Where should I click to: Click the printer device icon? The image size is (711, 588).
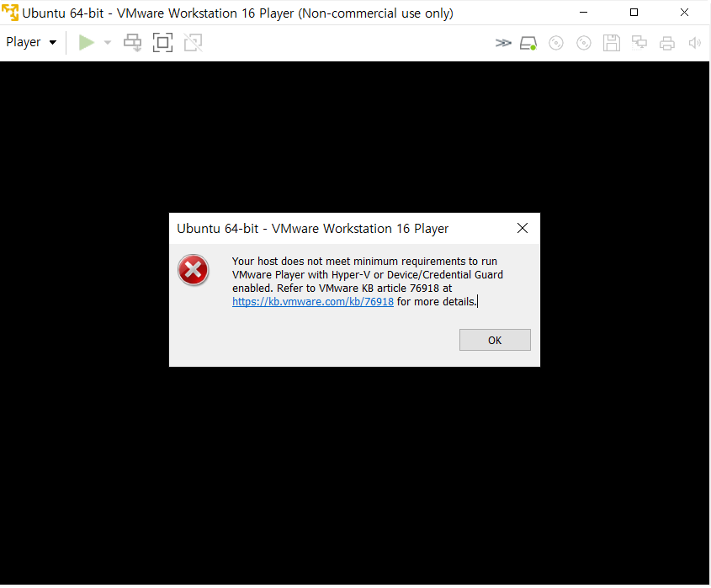pyautogui.click(x=667, y=43)
